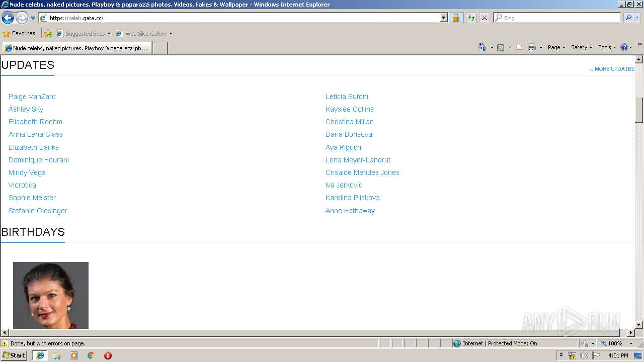
Task: Click Internet Explorer taskbar icon
Action: pyautogui.click(x=40, y=355)
